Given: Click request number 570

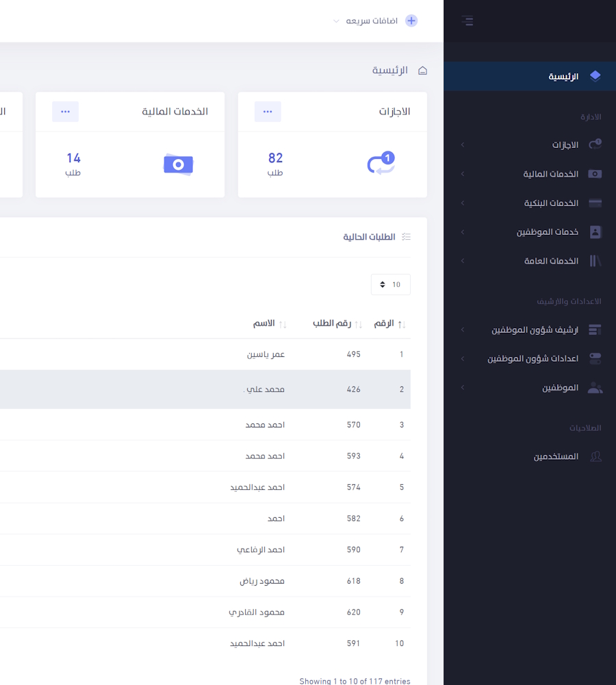Looking at the screenshot, I should pos(354,425).
